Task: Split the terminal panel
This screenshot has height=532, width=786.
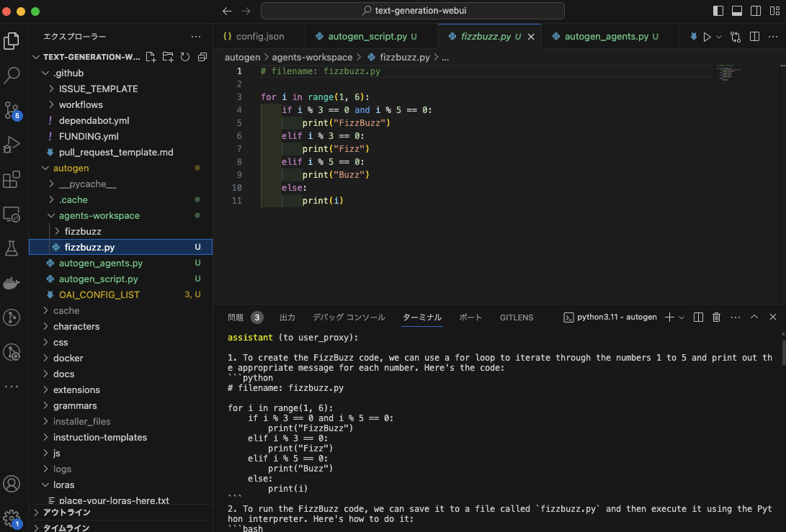Action: [698, 317]
